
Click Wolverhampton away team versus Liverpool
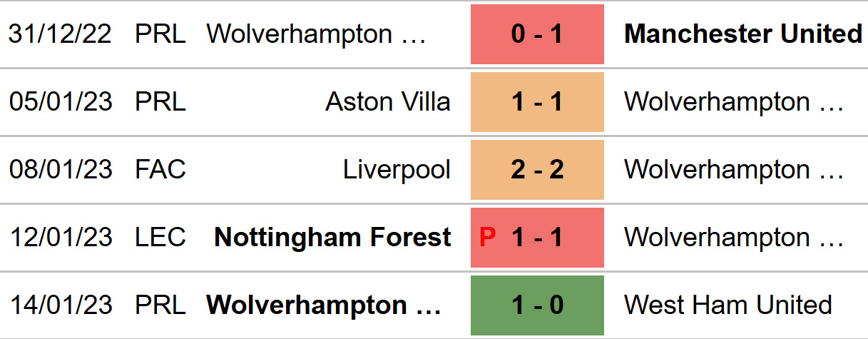click(735, 170)
